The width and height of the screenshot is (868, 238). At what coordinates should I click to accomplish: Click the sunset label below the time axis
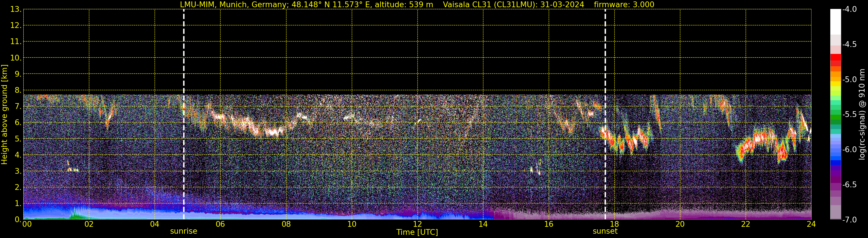tap(605, 231)
